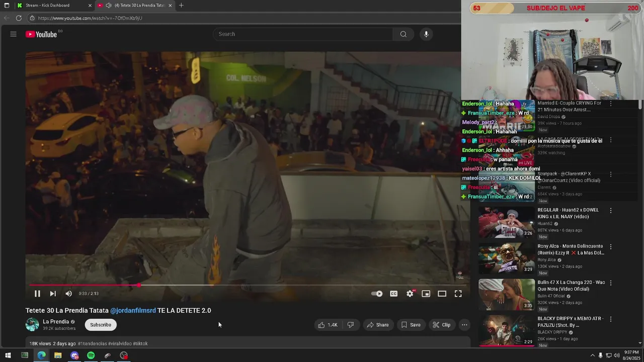Image resolution: width=644 pixels, height=362 pixels.
Task: Open the #tiktok hashtag
Action: (140, 344)
